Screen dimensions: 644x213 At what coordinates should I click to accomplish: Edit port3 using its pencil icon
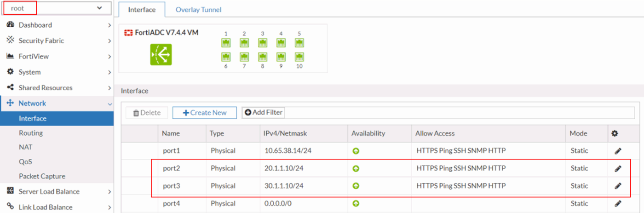click(618, 186)
